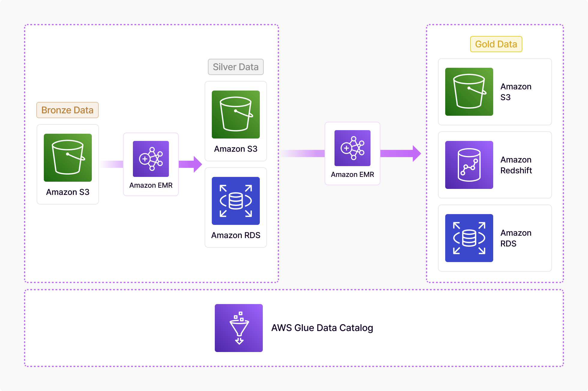
Task: Click the AWS Glue Data Catalog text
Action: point(322,328)
